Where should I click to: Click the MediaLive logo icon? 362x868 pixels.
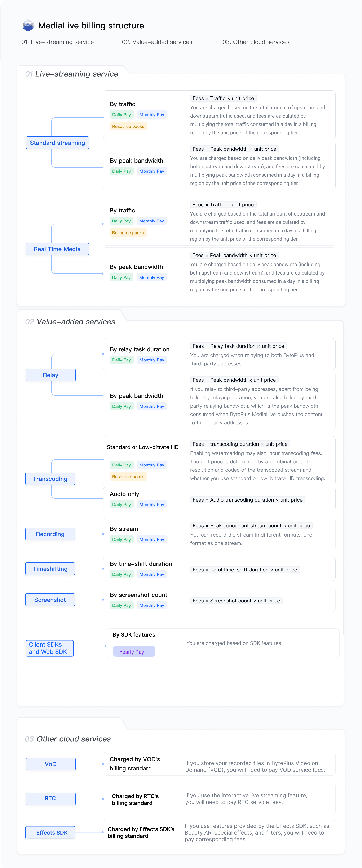[x=28, y=26]
